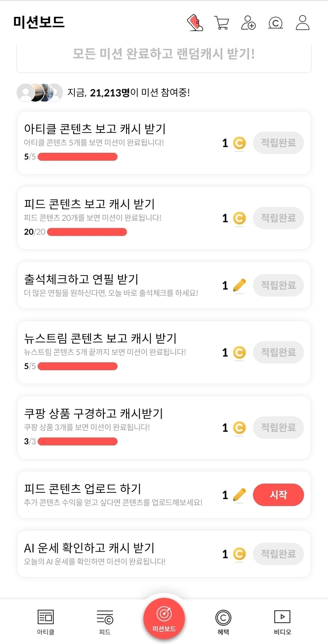
Task: Open the user profile icon
Action: [303, 23]
